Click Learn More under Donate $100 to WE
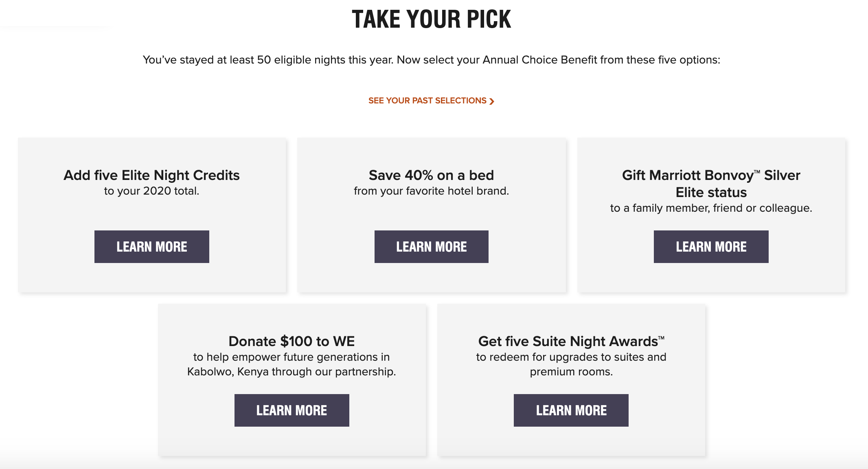This screenshot has width=868, height=469. 292,410
